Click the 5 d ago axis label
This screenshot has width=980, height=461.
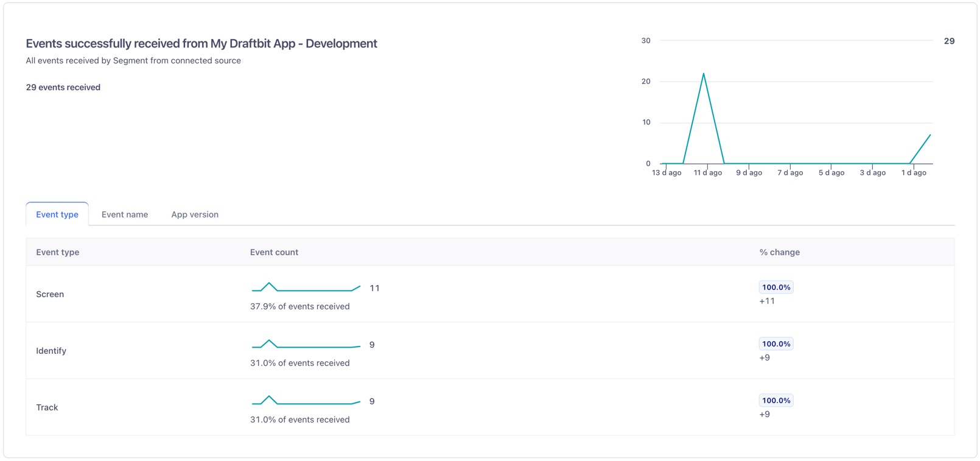pyautogui.click(x=831, y=173)
